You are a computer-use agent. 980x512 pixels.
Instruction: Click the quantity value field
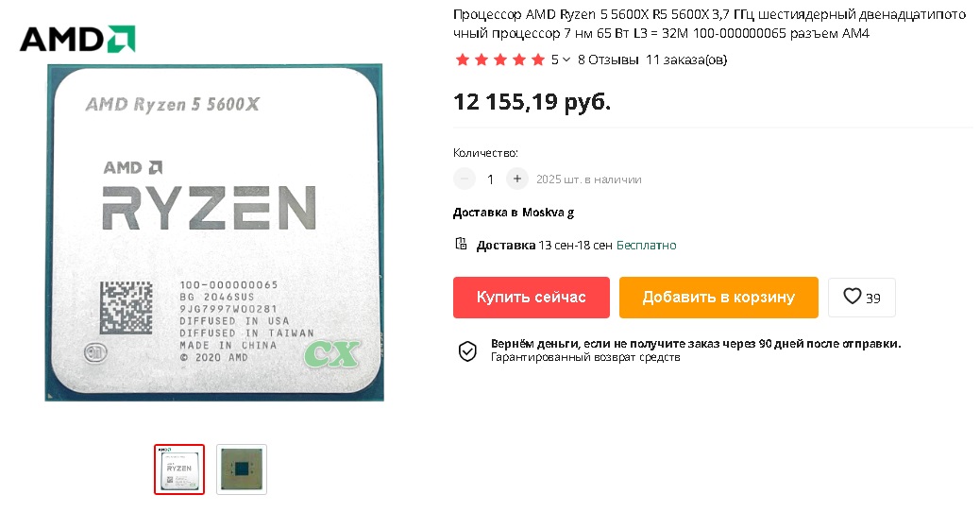(x=491, y=179)
